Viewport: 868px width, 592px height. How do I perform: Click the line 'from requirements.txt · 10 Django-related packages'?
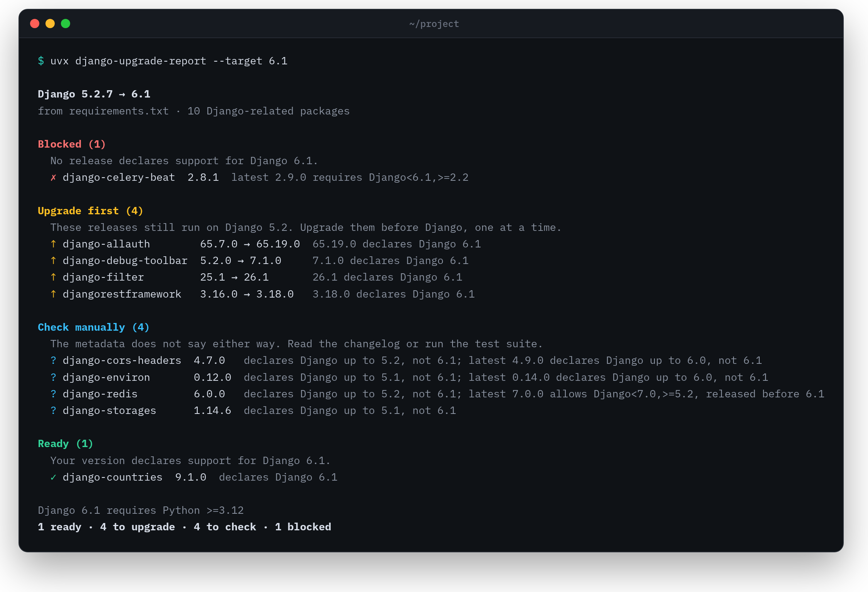[x=193, y=111]
